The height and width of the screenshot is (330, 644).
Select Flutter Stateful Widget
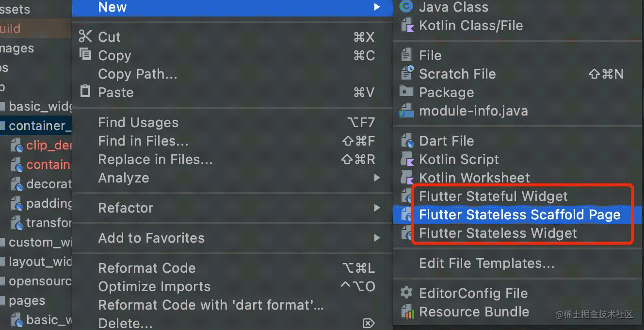pyautogui.click(x=493, y=196)
